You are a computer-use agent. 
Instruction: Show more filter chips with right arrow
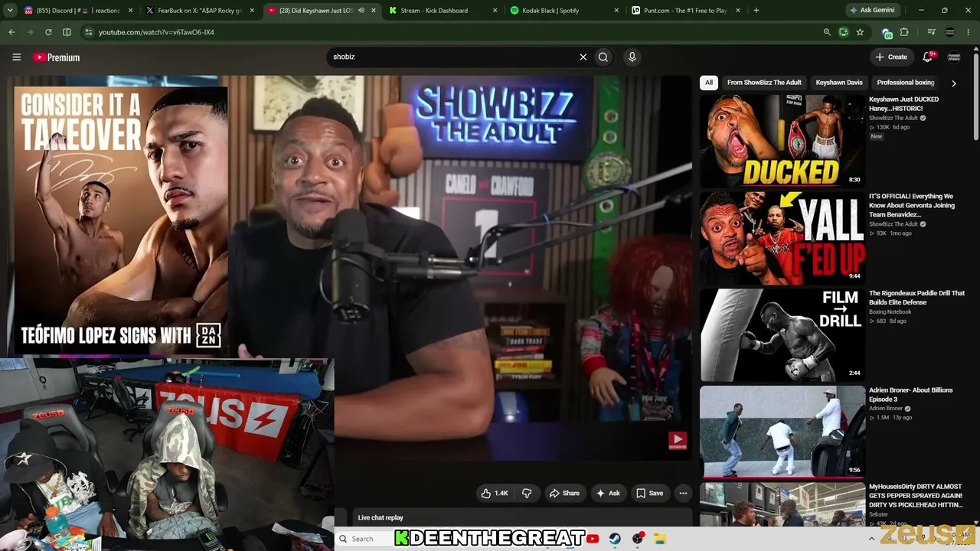pos(954,83)
